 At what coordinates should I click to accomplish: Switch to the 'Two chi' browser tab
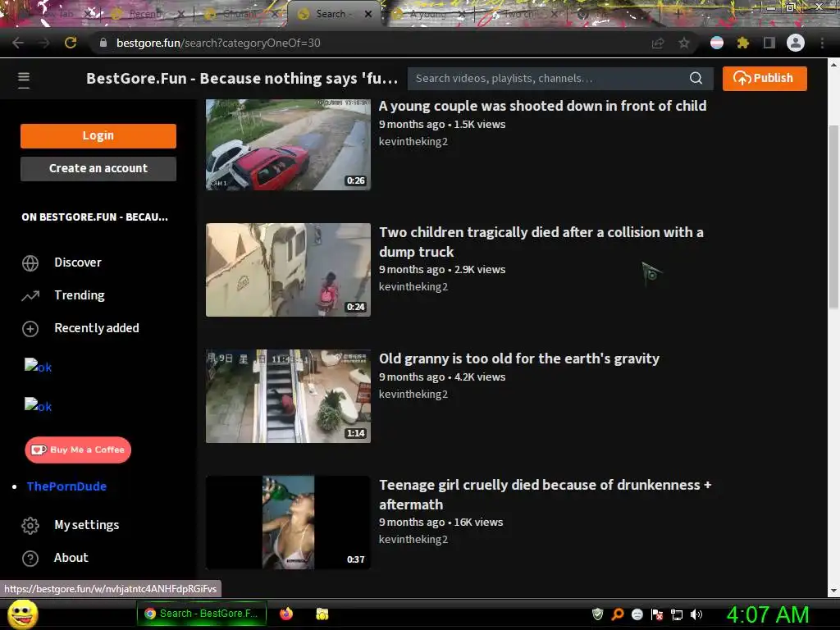(x=519, y=14)
